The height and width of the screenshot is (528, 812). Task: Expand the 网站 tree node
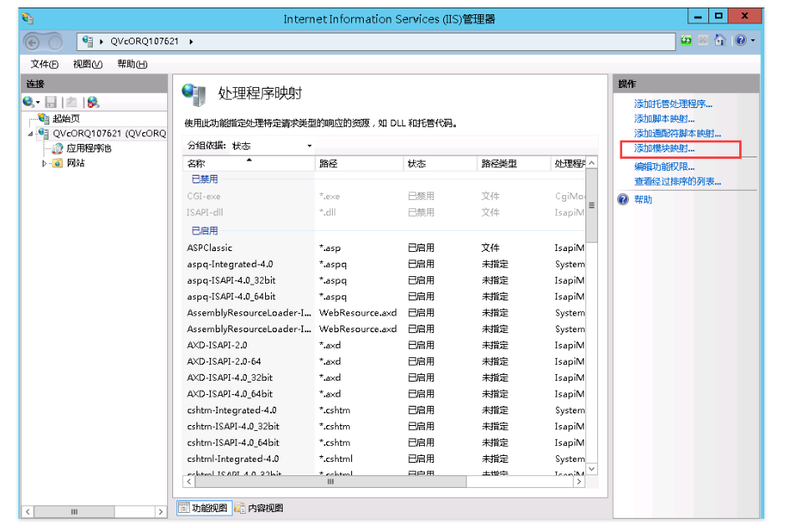(44, 164)
